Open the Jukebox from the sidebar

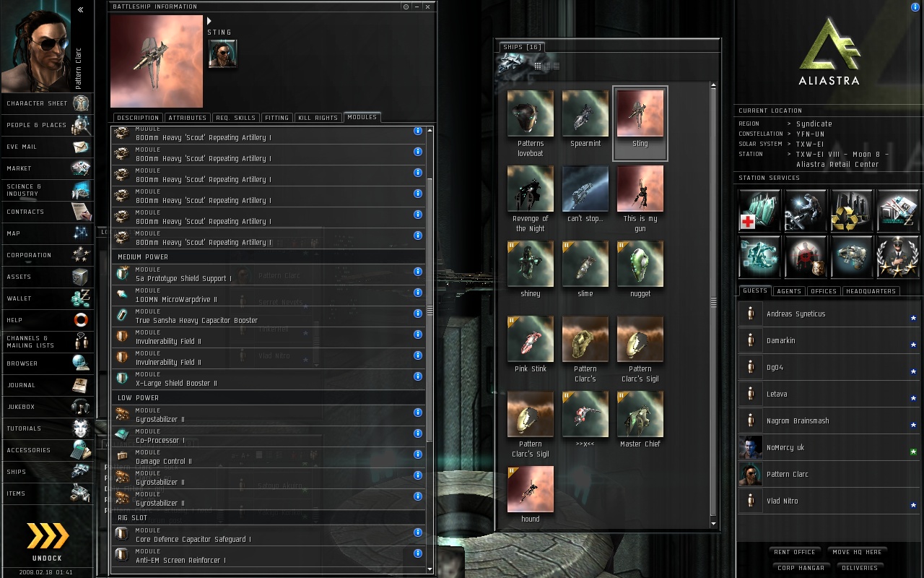47,407
